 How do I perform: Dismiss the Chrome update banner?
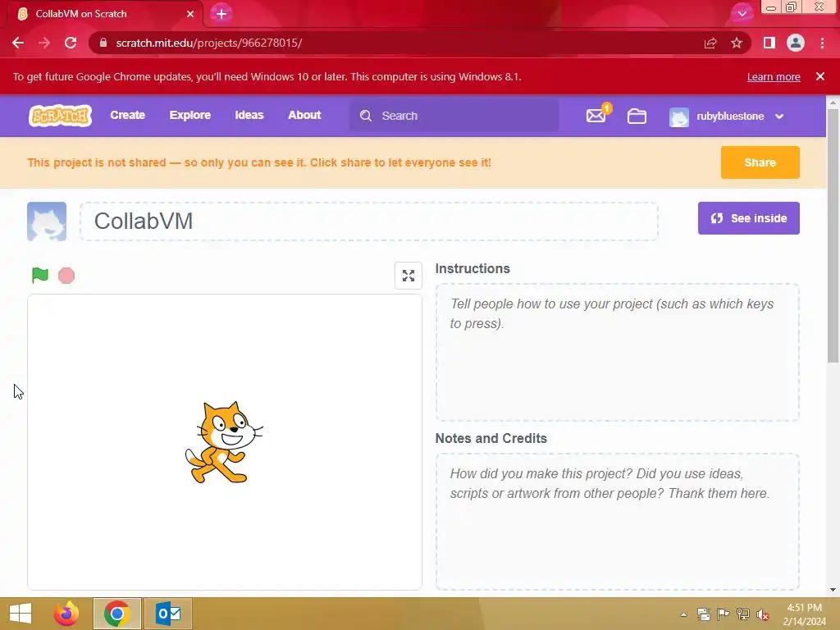coord(820,76)
